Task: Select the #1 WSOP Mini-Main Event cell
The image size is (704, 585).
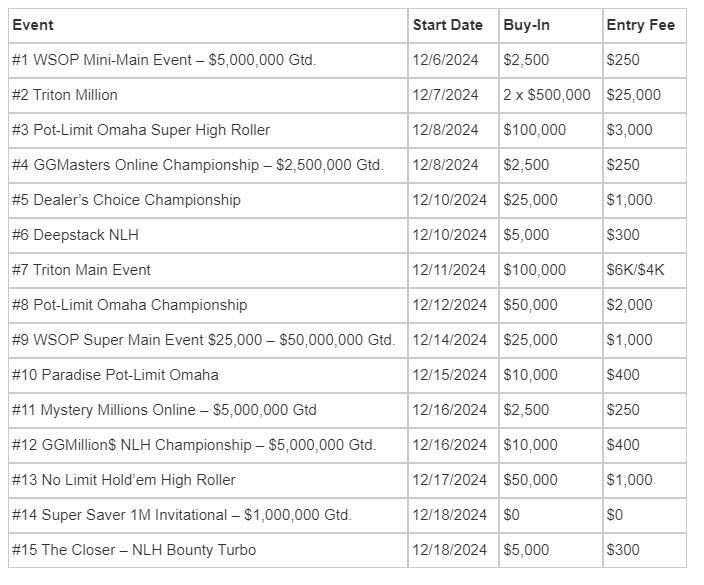Action: pos(163,60)
